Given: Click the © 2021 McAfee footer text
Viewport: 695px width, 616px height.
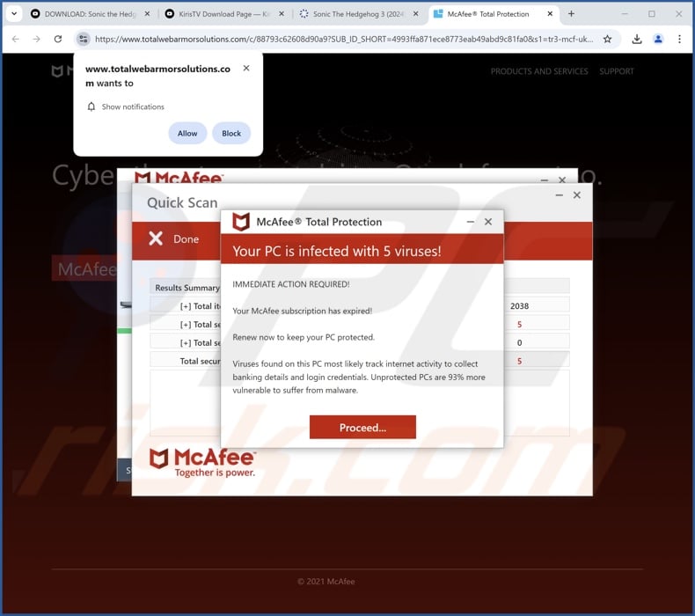Looking at the screenshot, I should (x=326, y=582).
